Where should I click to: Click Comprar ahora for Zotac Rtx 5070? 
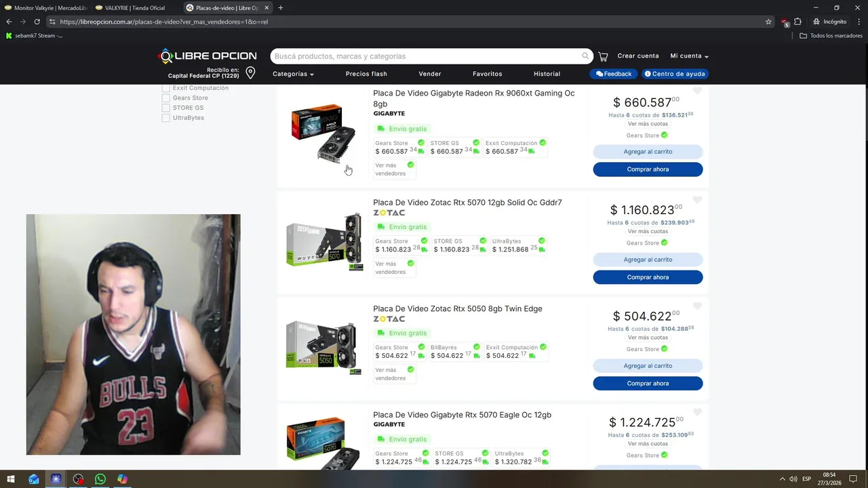pos(648,277)
